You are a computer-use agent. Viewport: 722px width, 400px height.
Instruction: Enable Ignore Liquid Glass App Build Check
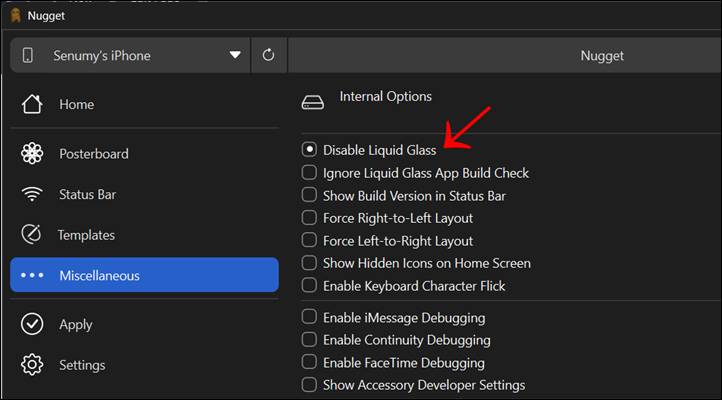pos(310,173)
